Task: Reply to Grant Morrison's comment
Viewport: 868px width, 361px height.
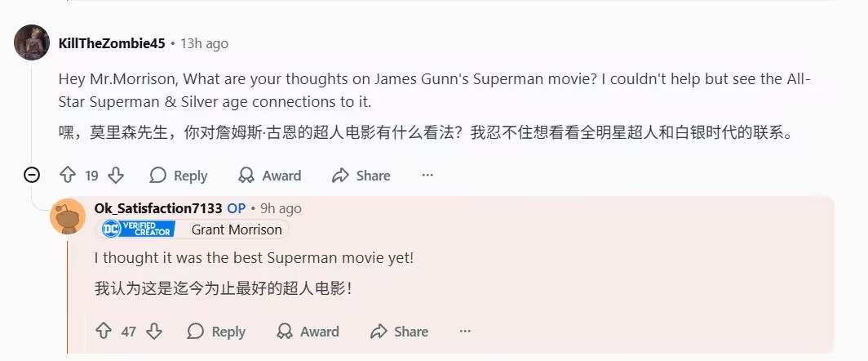Action: tap(216, 332)
